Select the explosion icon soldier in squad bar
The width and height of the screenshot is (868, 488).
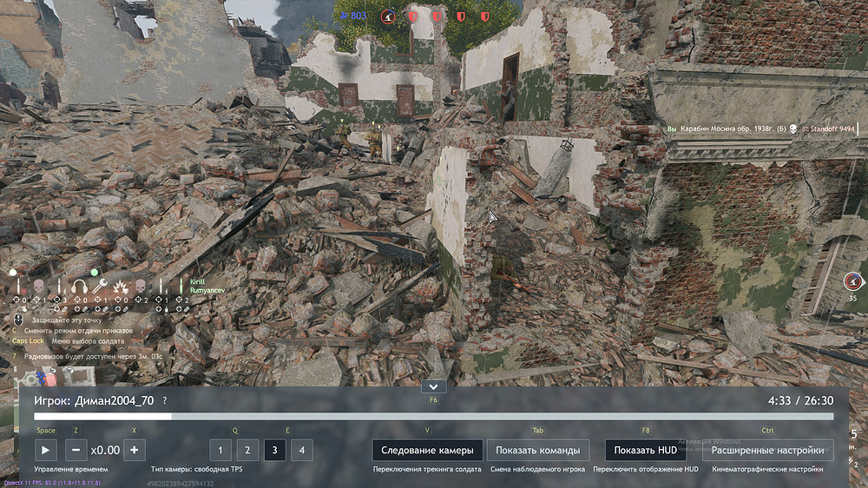coord(120,287)
